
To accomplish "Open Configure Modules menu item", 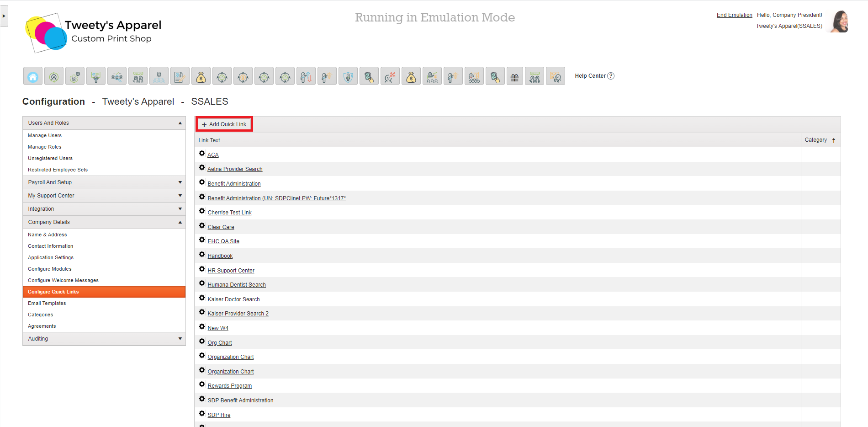I will [x=49, y=269].
